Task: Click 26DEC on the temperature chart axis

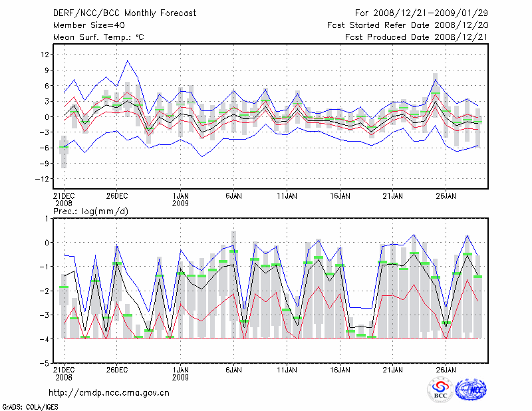Action: coord(116,196)
